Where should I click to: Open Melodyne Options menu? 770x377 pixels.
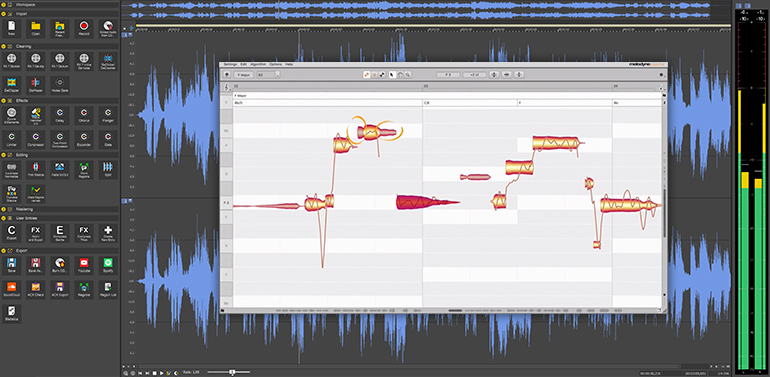pyautogui.click(x=275, y=64)
